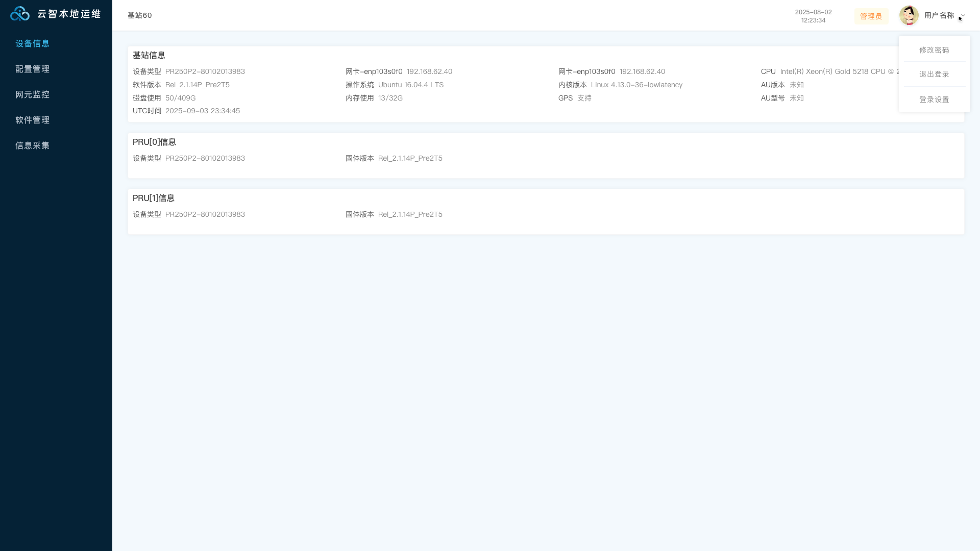The height and width of the screenshot is (551, 980).
Task: Click the cloud logo icon
Action: click(x=20, y=14)
